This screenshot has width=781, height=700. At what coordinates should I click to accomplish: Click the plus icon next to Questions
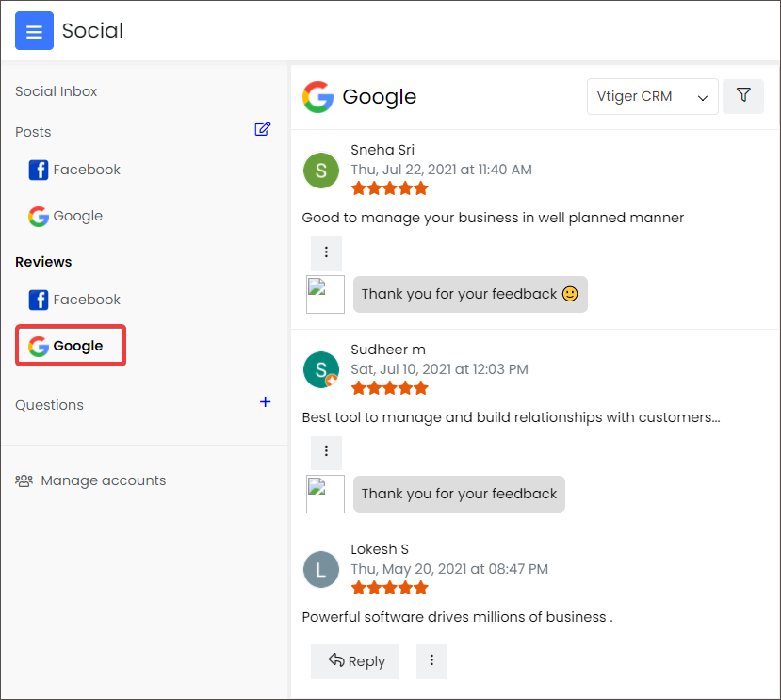(265, 402)
